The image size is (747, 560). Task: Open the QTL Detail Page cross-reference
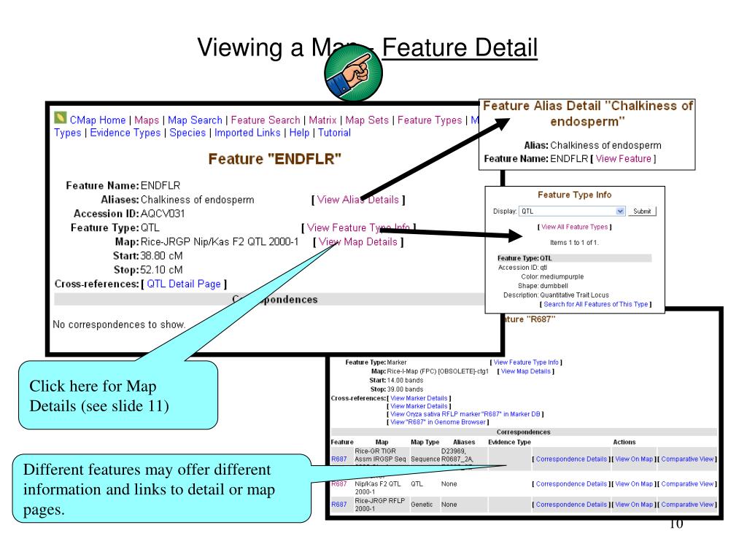click(184, 284)
